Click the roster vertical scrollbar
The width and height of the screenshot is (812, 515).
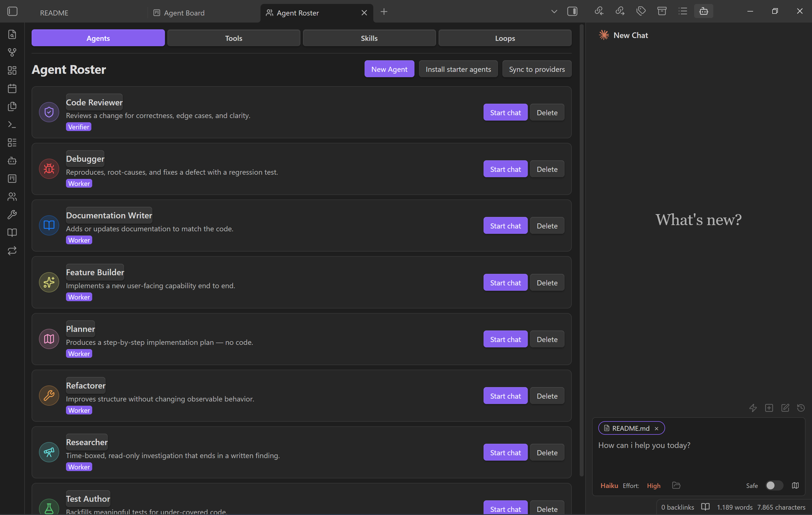coord(581,250)
